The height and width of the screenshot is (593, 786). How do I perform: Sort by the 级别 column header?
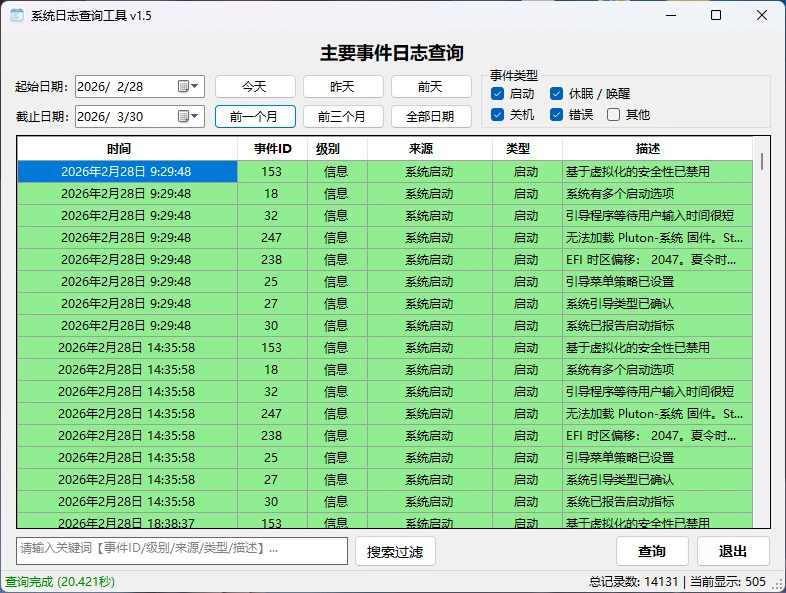337,148
